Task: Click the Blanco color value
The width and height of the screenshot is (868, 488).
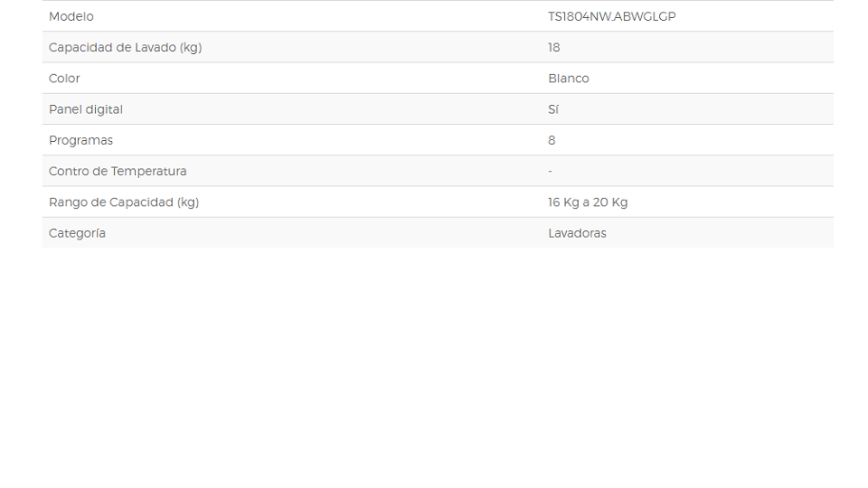Action: coord(569,79)
